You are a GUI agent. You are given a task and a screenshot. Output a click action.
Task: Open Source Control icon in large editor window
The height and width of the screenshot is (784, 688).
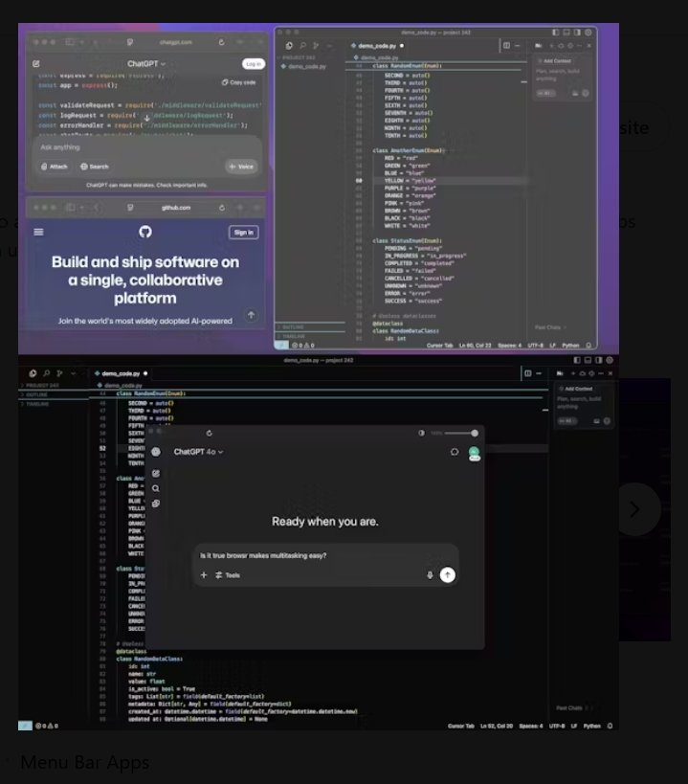click(x=59, y=373)
